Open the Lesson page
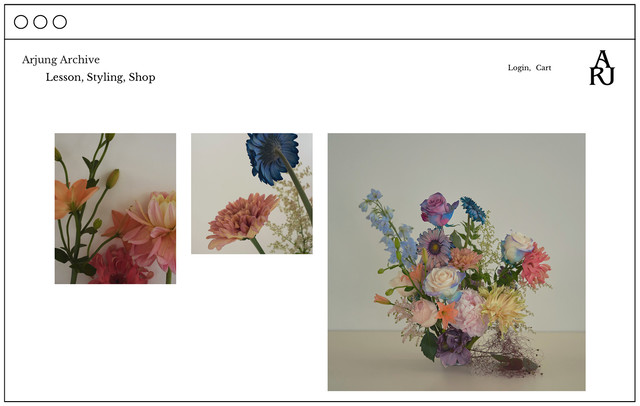Viewport: 640px width, 406px height. 64,77
